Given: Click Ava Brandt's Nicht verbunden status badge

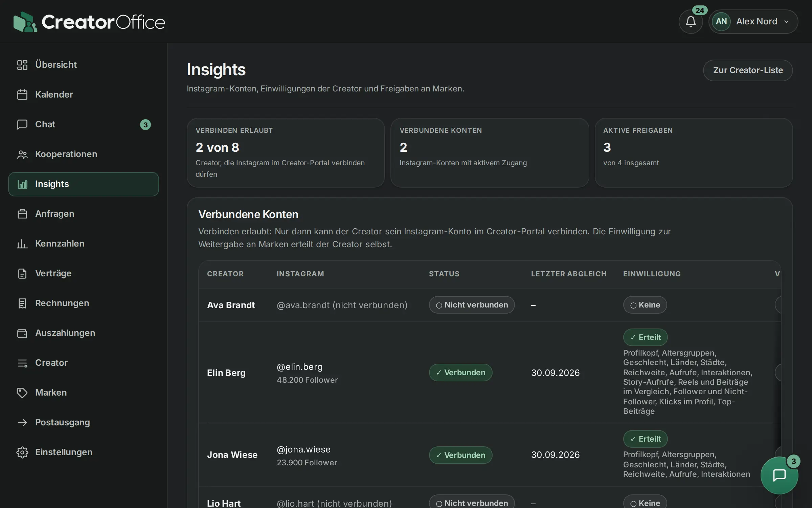Looking at the screenshot, I should click(x=472, y=305).
